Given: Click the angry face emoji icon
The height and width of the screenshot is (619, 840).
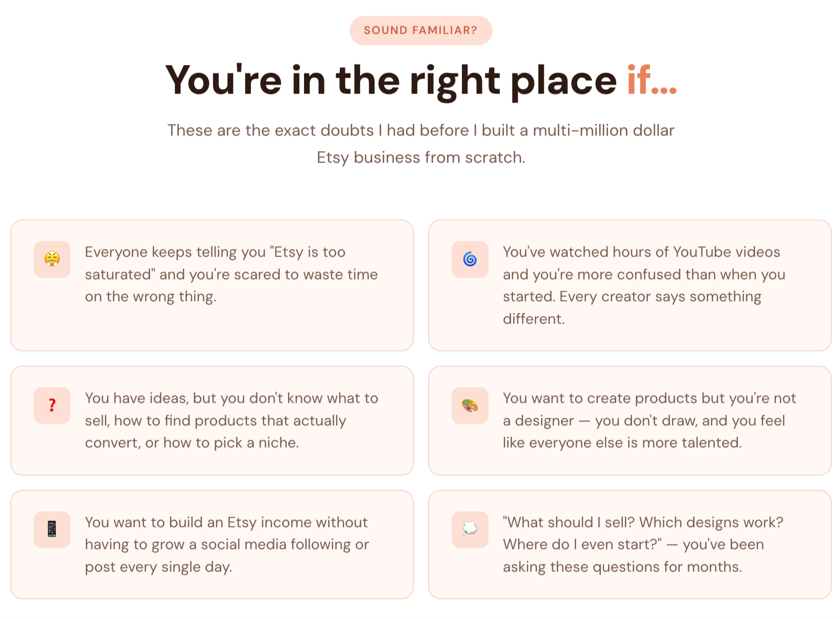Looking at the screenshot, I should coord(52,259).
